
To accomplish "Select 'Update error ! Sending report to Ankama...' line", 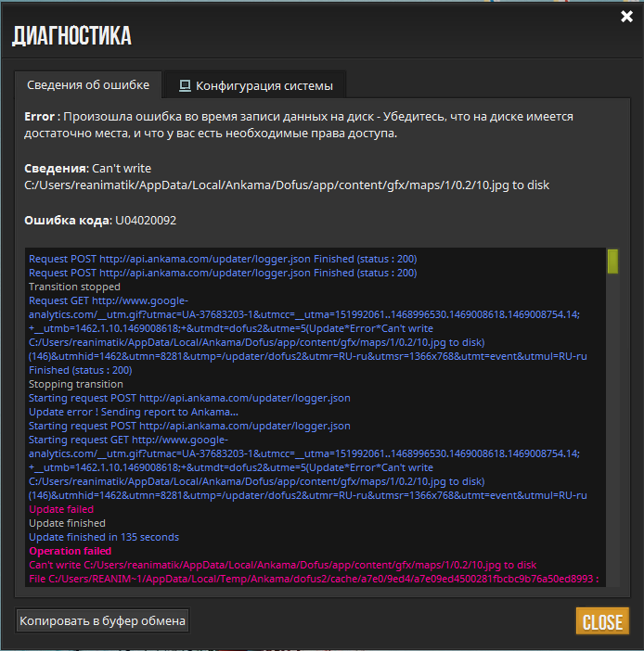I will pyautogui.click(x=134, y=412).
